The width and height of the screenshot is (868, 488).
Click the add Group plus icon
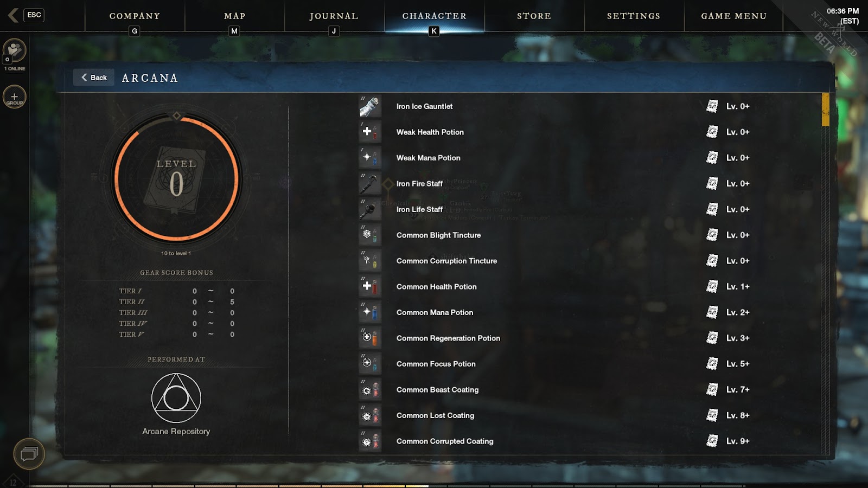[15, 97]
